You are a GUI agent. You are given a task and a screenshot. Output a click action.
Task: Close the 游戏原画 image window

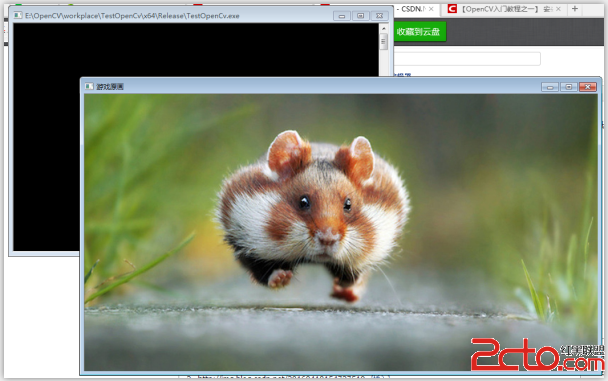[587, 87]
